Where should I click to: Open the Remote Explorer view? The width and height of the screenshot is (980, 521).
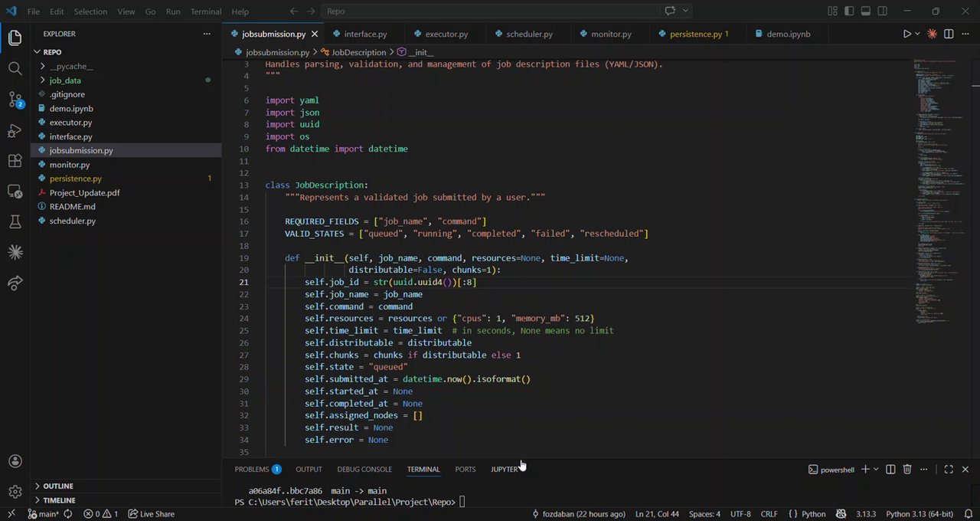15,191
